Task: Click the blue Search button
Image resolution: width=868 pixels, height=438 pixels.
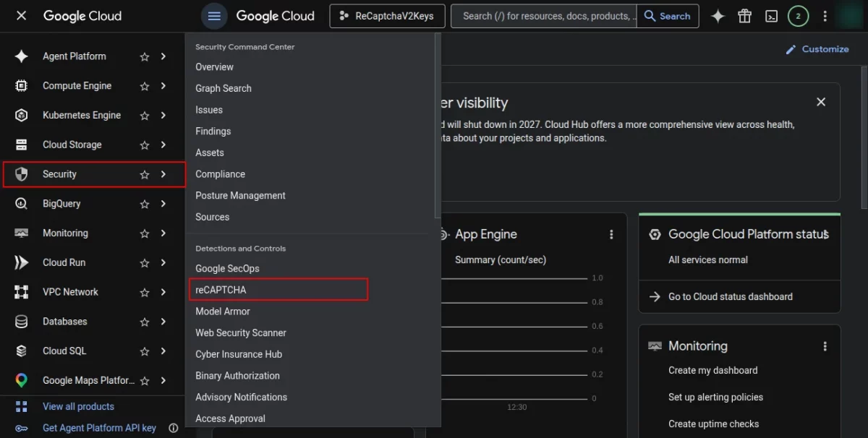Action: click(x=668, y=16)
